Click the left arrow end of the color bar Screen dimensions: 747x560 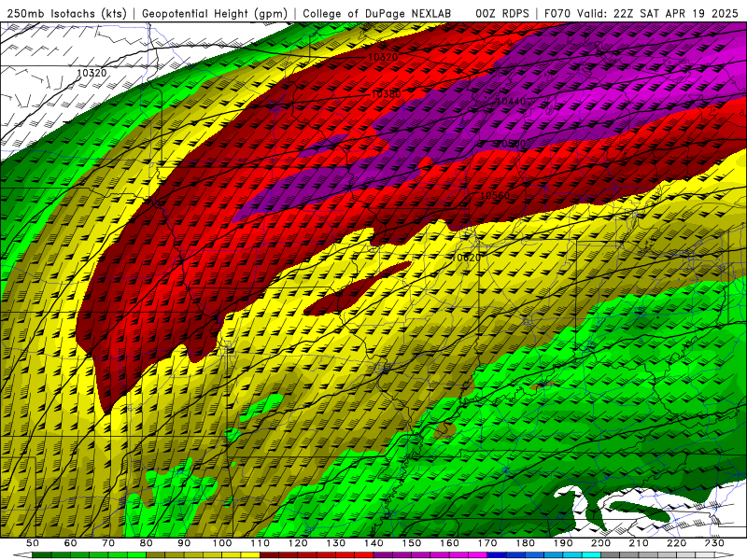tap(22, 555)
